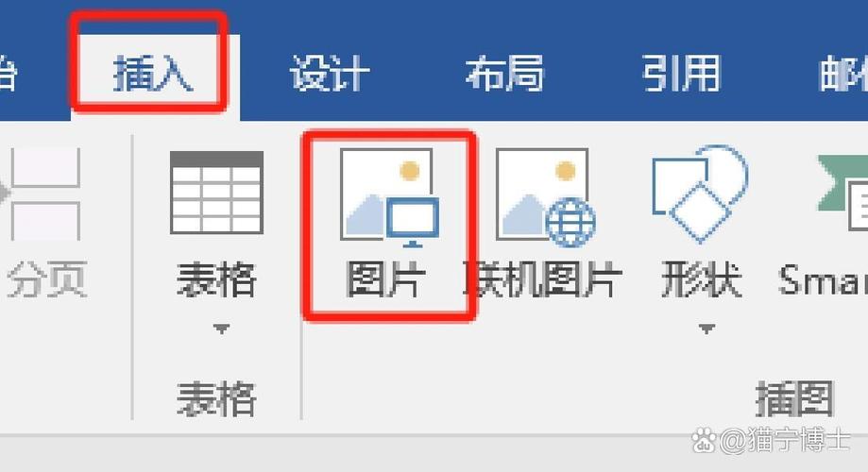The width and height of the screenshot is (868, 472).
Task: Click the 联机图片 text label
Action: 543,279
